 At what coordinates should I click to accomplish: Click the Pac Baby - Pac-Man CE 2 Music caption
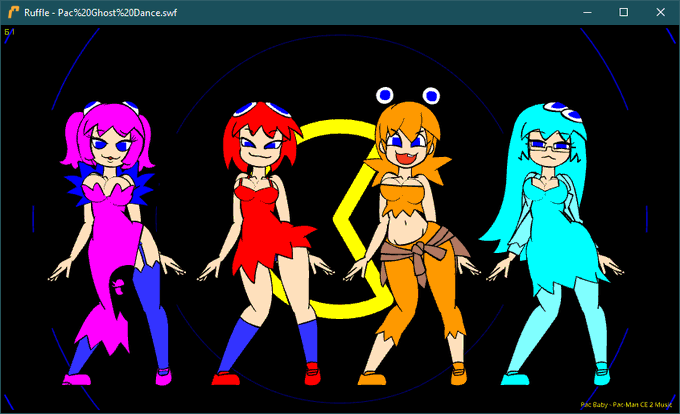(626, 404)
